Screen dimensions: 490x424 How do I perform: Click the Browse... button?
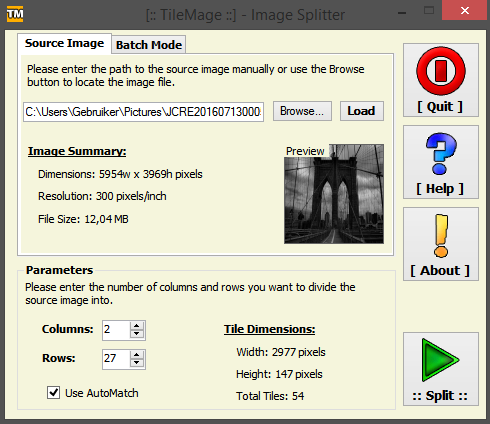302,111
